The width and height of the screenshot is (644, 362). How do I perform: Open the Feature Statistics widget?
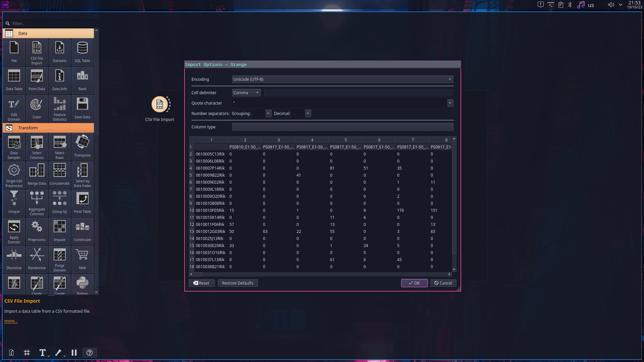point(60,108)
